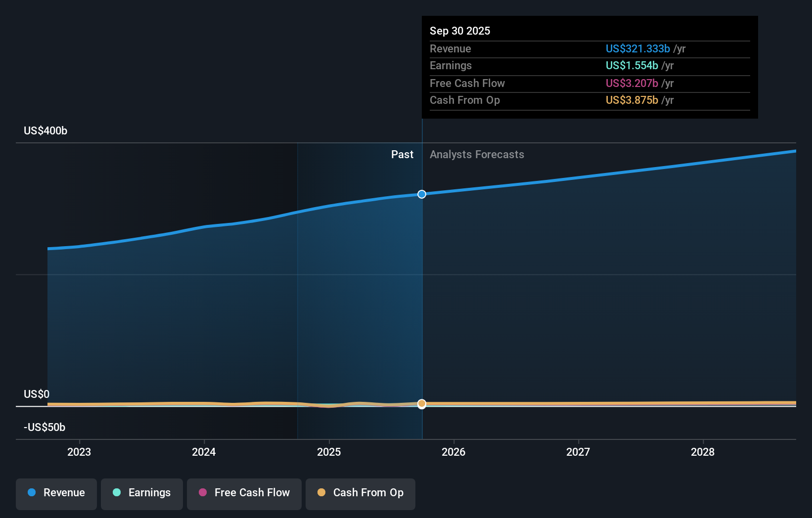The height and width of the screenshot is (518, 812).
Task: Click the yellow Cash From Op dot
Action: 321,493
